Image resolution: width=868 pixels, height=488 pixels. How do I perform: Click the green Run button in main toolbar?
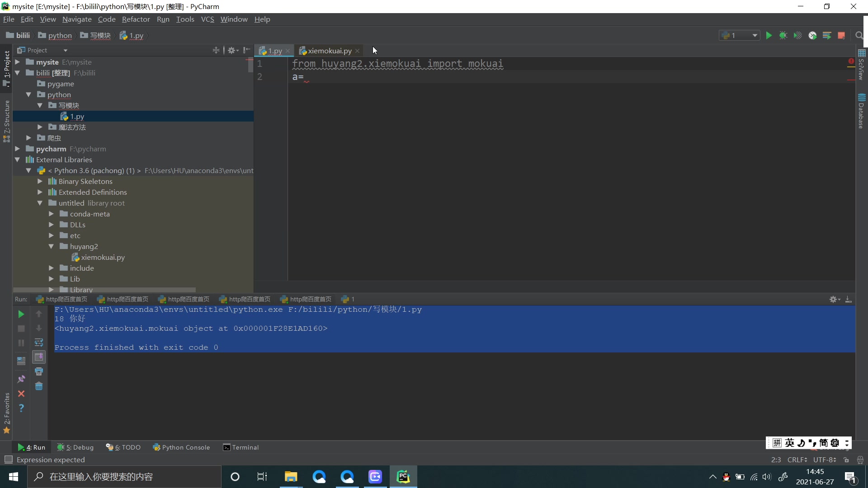769,35
